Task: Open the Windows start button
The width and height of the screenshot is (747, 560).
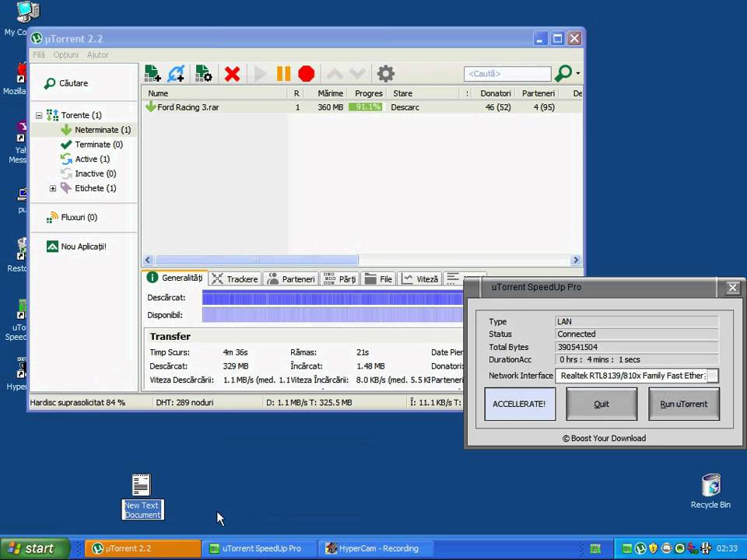Action: [35, 548]
